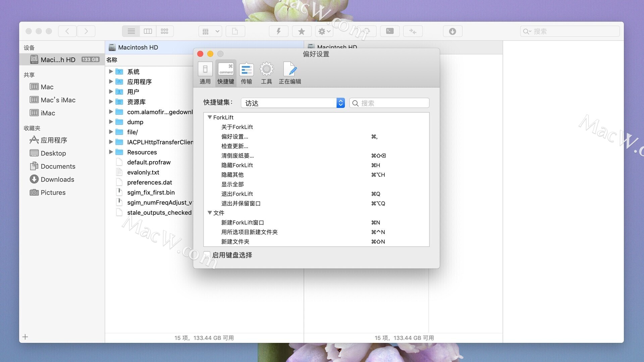Viewport: 644px width, 362px height.
Task: Open the view options dropdown in toolbar
Action: [x=210, y=31]
